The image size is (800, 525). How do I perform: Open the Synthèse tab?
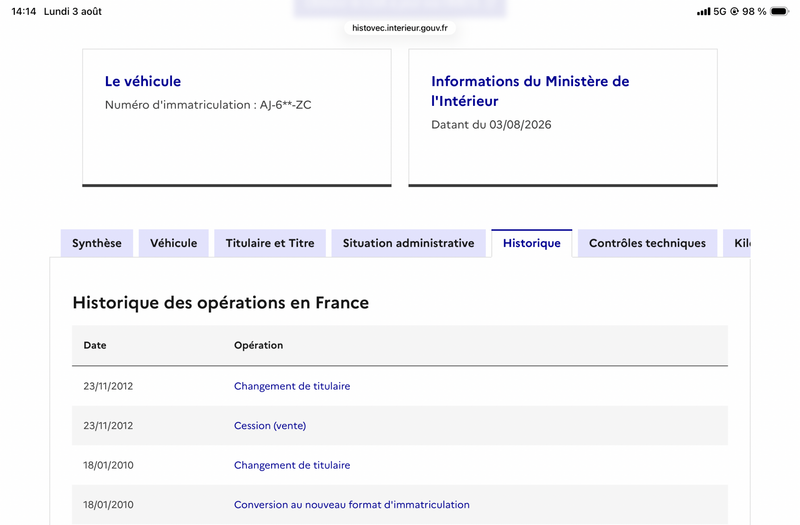(97, 243)
